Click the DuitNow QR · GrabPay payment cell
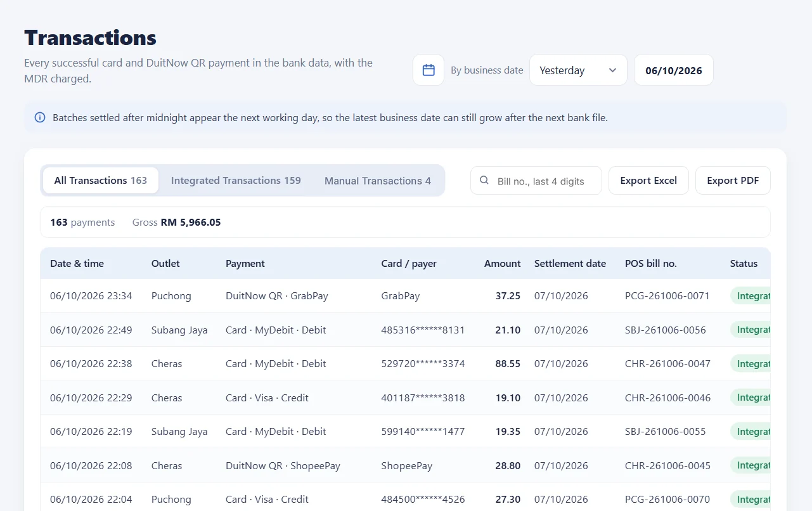 pyautogui.click(x=277, y=296)
